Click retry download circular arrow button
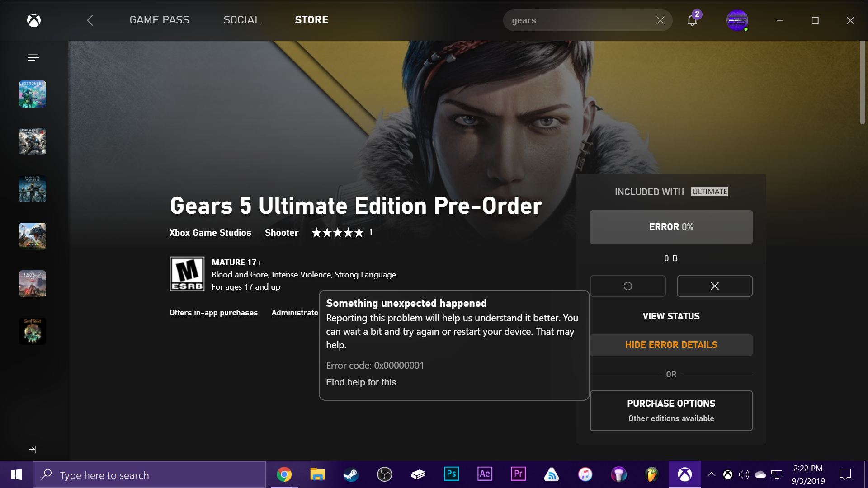This screenshot has width=868, height=488. coord(628,286)
